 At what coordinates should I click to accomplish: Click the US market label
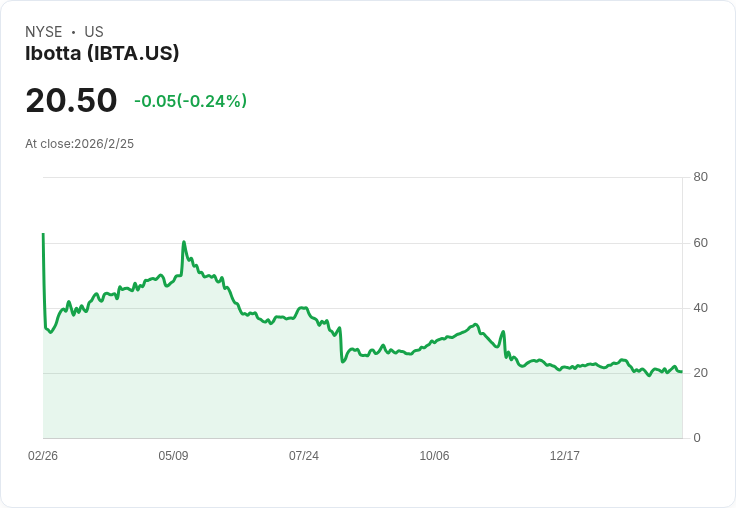[x=94, y=32]
